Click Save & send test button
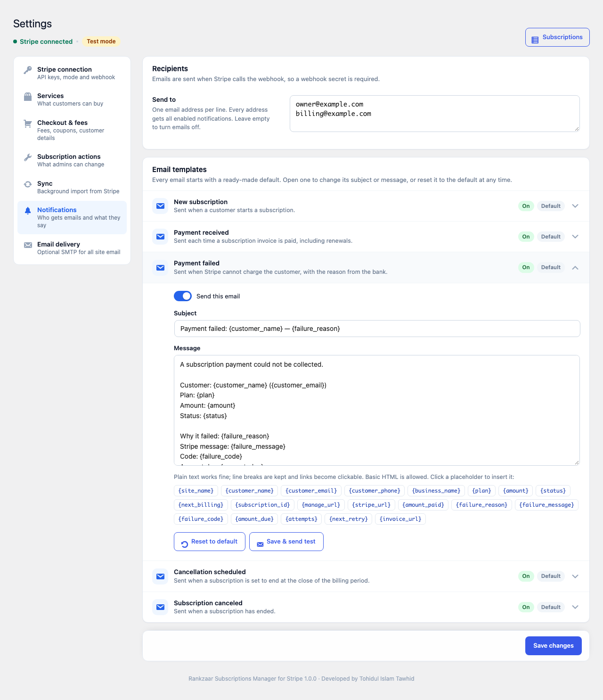Viewport: 603px width, 700px height. coord(286,542)
